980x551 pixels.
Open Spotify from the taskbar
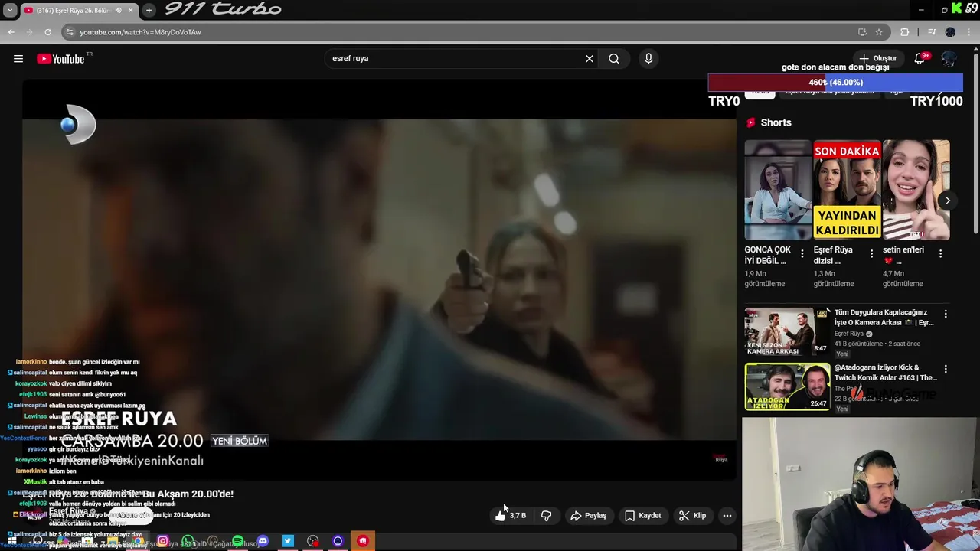237,541
